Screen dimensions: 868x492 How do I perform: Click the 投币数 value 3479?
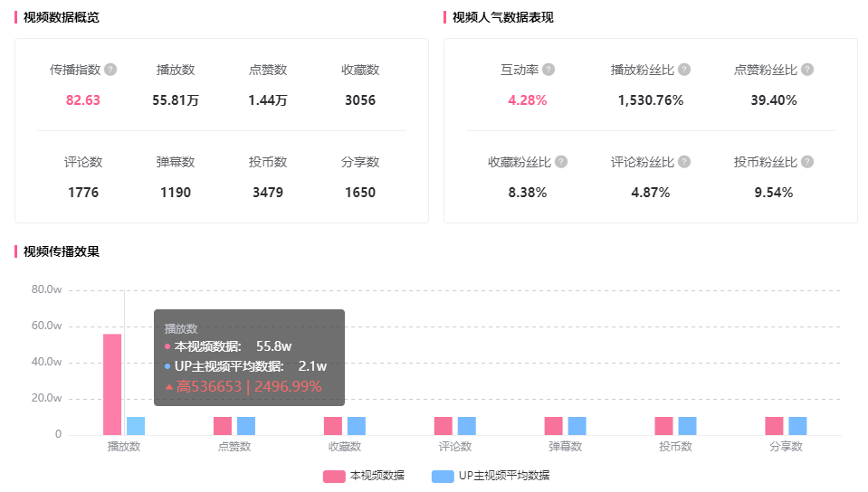click(x=268, y=193)
